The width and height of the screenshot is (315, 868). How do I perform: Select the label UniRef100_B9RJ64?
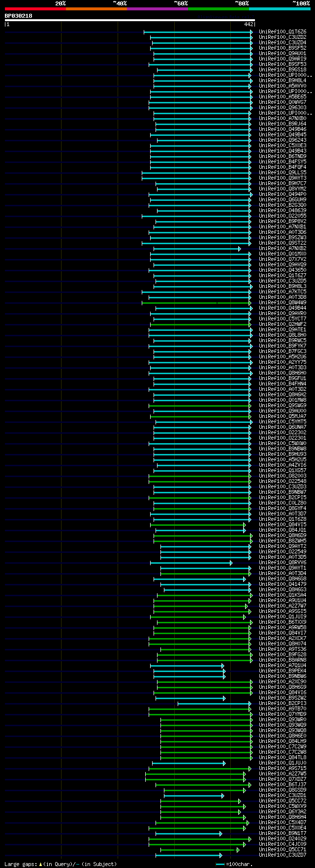(x=283, y=124)
